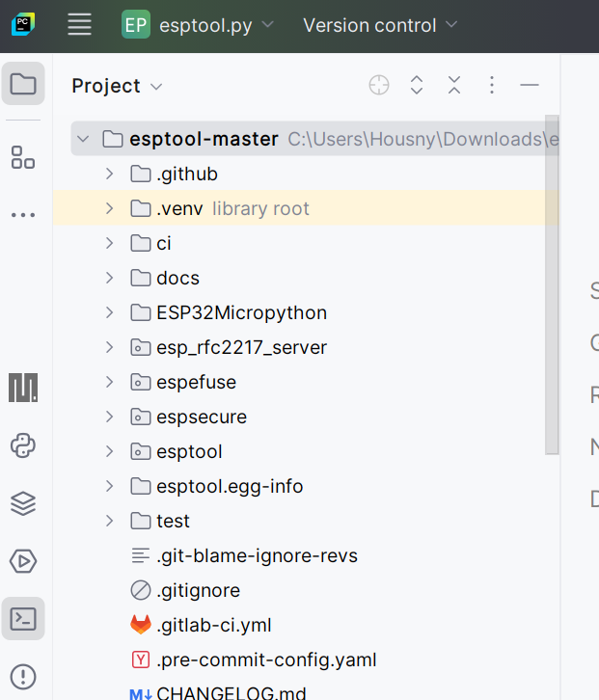Viewport: 599px width, 700px height.
Task: Expand the espefuse package
Action: tap(109, 382)
